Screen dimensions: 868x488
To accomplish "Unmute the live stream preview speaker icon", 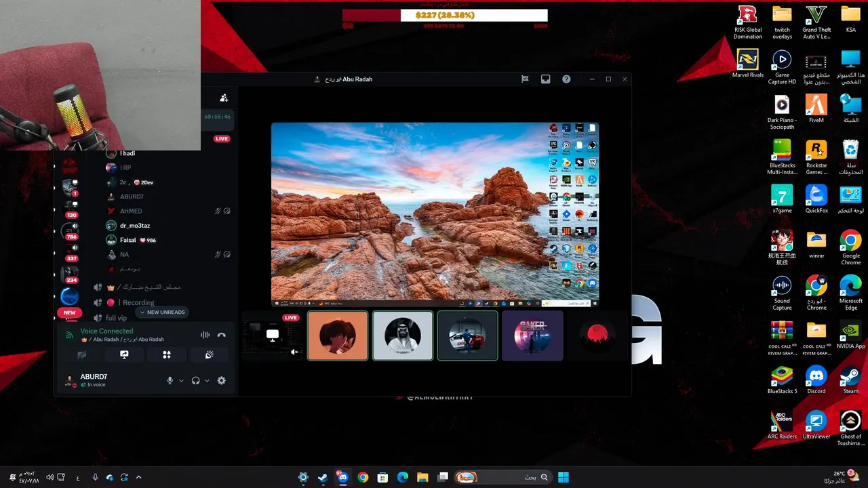I will tap(294, 352).
